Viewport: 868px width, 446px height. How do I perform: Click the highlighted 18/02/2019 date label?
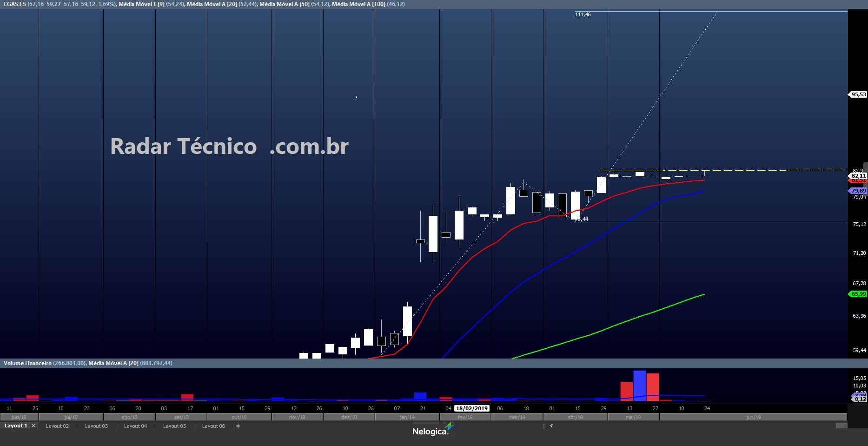(x=472, y=408)
